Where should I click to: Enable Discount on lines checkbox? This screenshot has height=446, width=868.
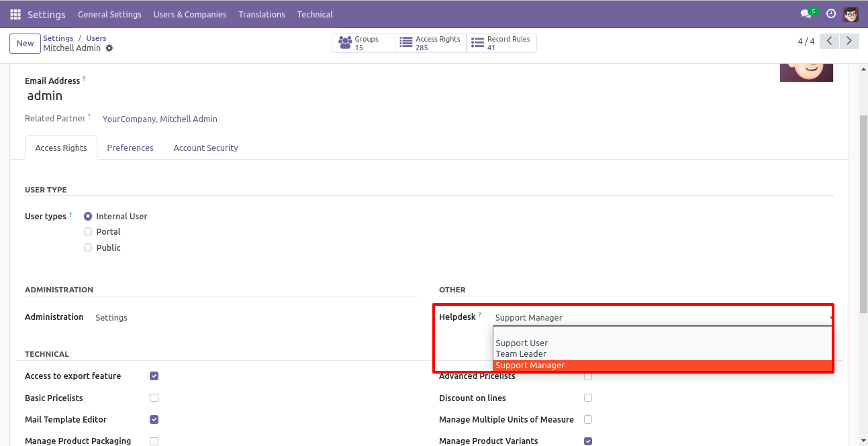tap(588, 398)
